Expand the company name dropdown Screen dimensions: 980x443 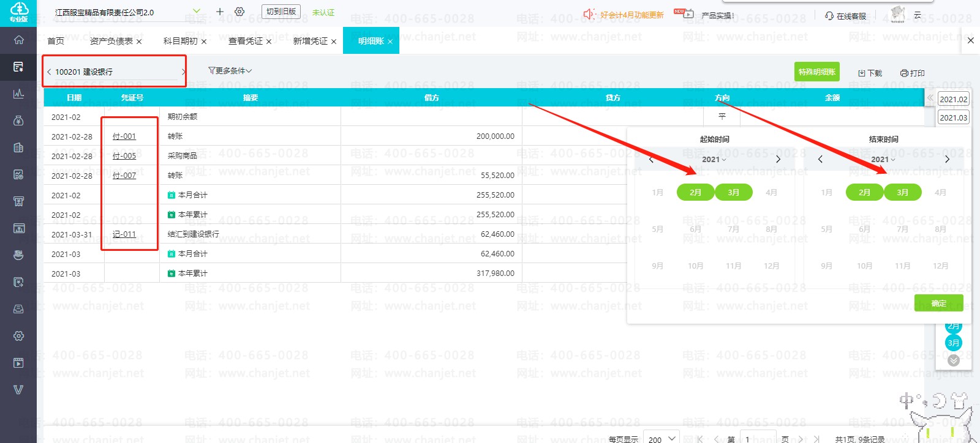pos(197,11)
